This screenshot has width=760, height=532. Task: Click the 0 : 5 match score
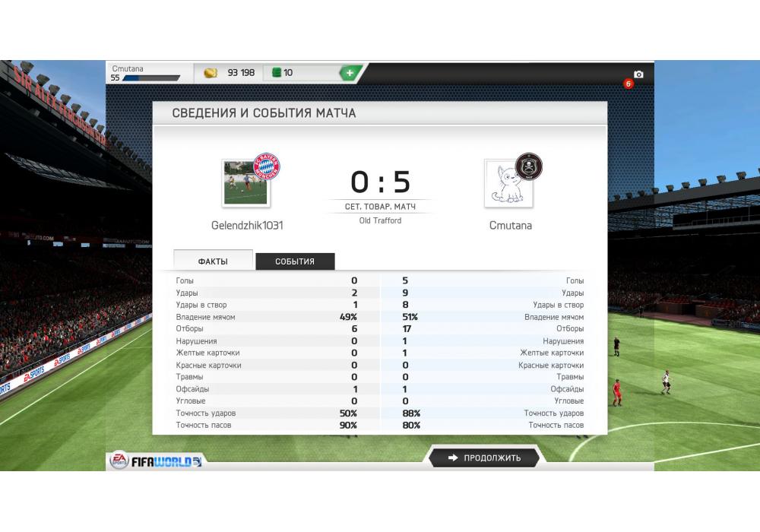(381, 182)
